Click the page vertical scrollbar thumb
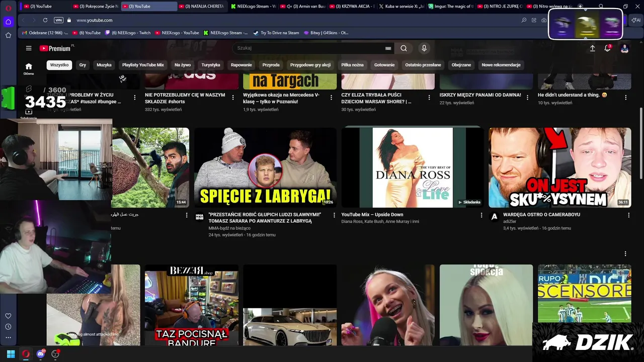The height and width of the screenshot is (362, 644). click(x=641, y=143)
